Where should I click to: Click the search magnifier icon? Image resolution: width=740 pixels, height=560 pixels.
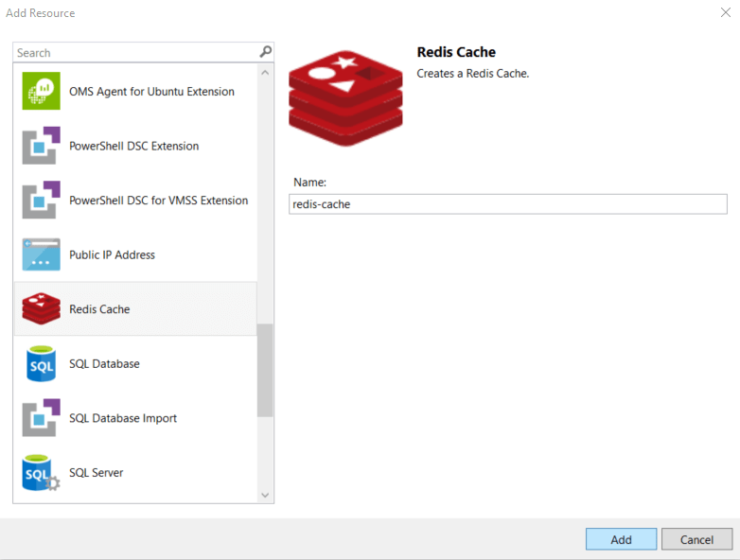(x=265, y=52)
